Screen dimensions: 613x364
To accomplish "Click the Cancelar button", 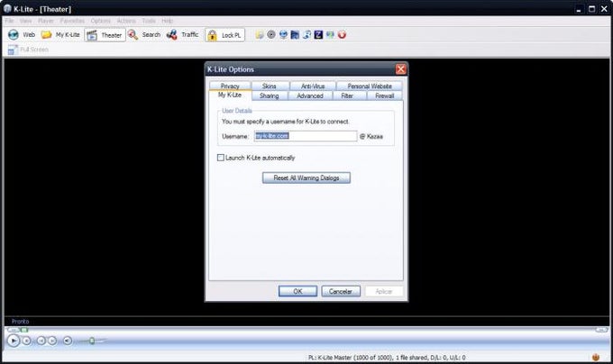I will [341, 291].
